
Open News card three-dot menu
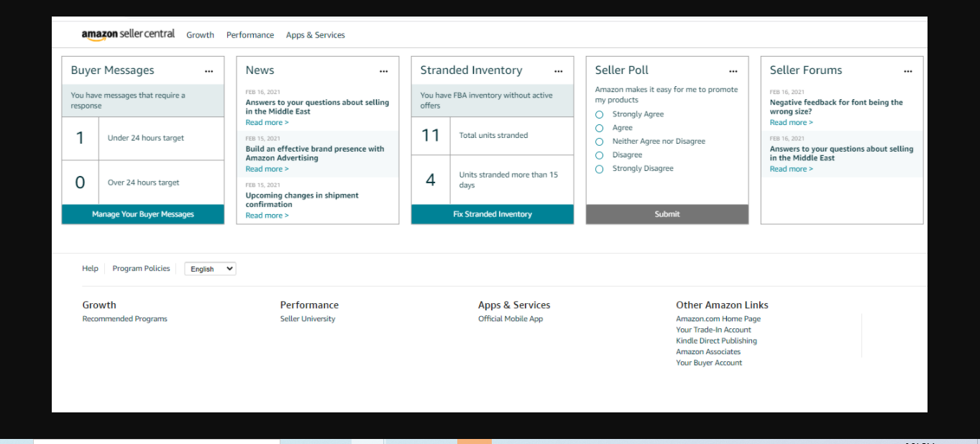pyautogui.click(x=384, y=71)
